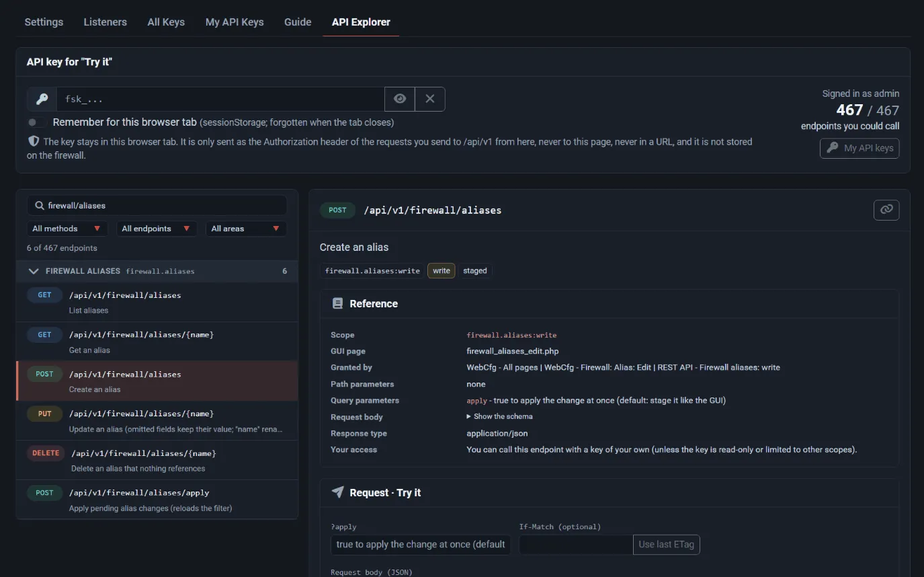Switch to the Settings tab
Viewport: 924px width, 577px height.
[x=44, y=22]
